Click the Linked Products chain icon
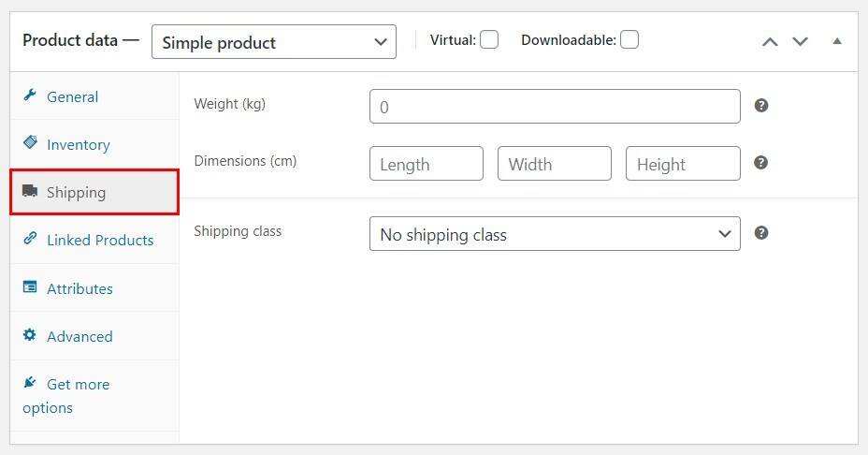 pos(30,239)
